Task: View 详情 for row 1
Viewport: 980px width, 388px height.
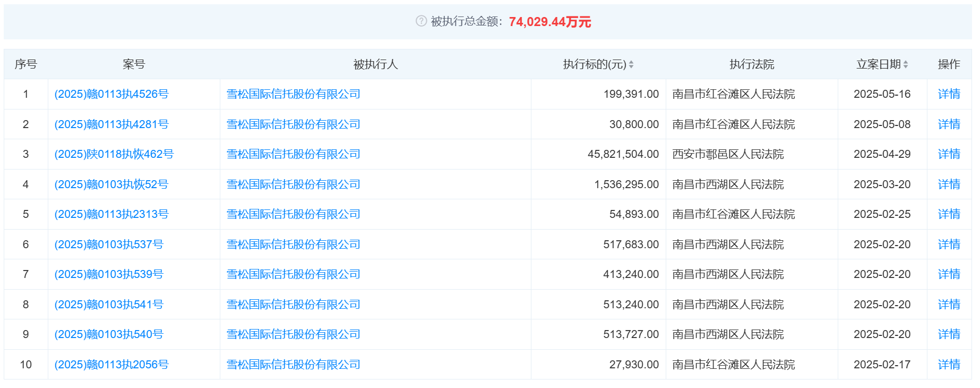Action: 949,94
